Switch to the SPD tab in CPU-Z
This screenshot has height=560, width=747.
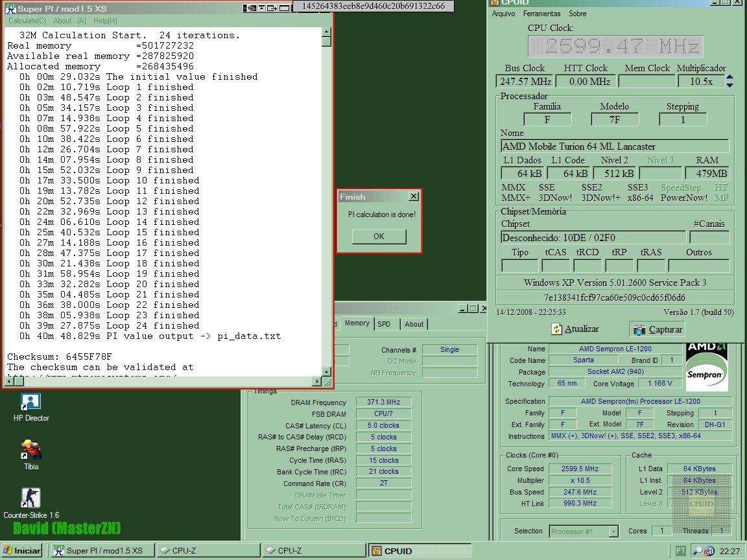pos(384,324)
